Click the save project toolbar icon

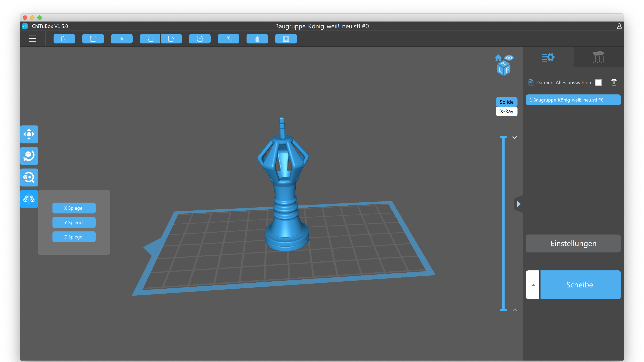[x=93, y=39]
